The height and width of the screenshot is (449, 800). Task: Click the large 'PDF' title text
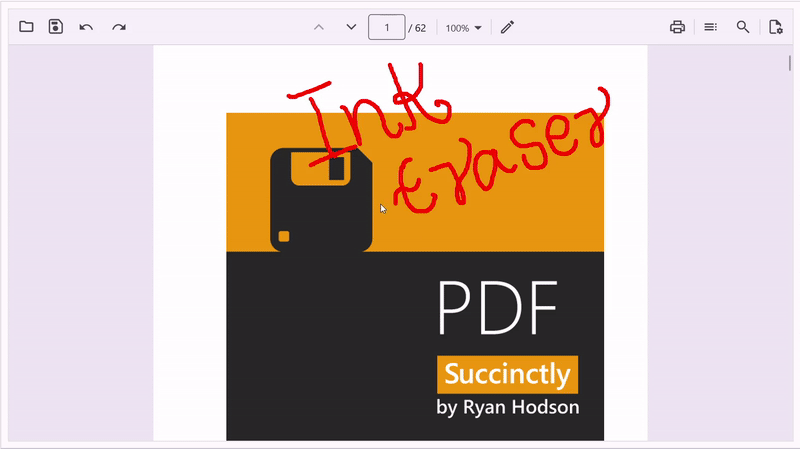497,308
